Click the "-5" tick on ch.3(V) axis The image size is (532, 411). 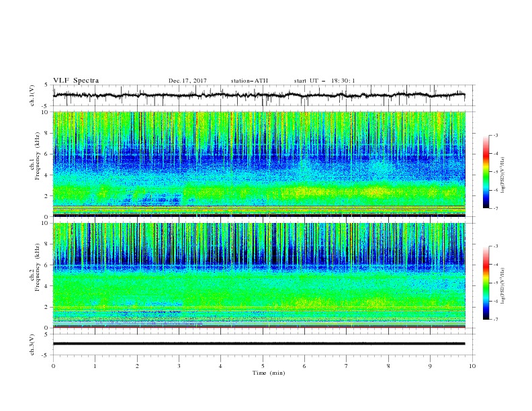pos(46,355)
